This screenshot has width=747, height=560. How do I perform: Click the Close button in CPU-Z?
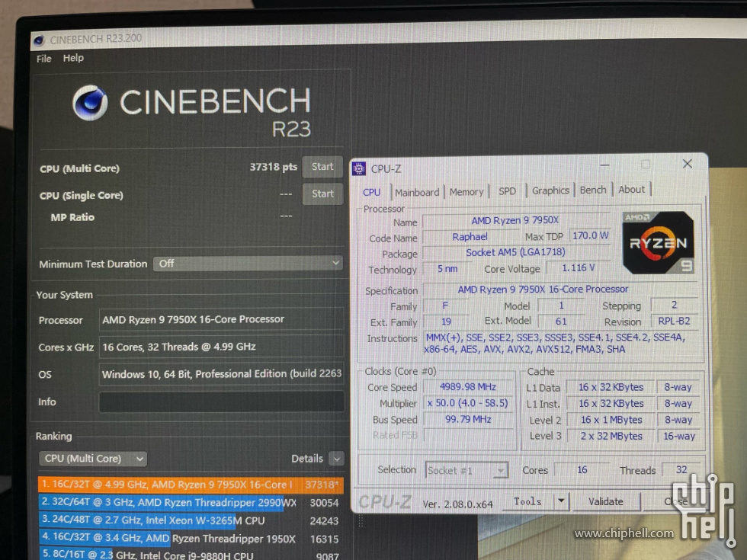675,501
